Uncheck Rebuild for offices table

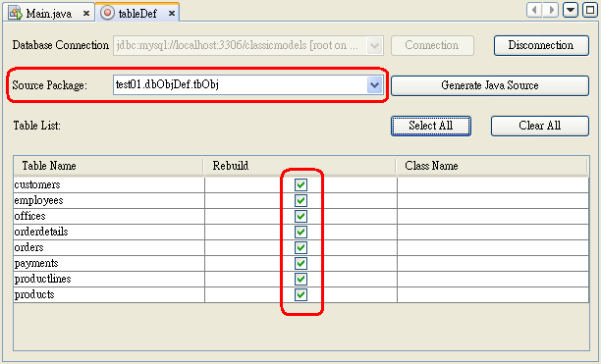tap(300, 216)
